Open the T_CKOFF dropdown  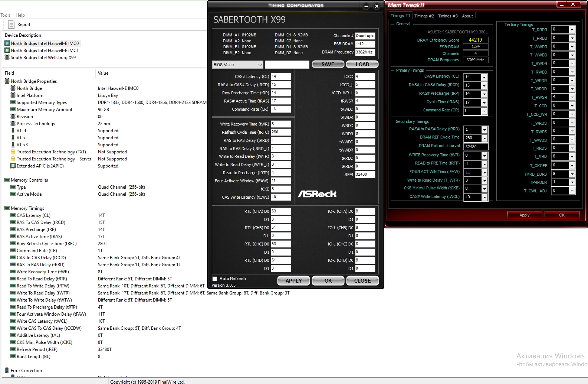click(572, 166)
